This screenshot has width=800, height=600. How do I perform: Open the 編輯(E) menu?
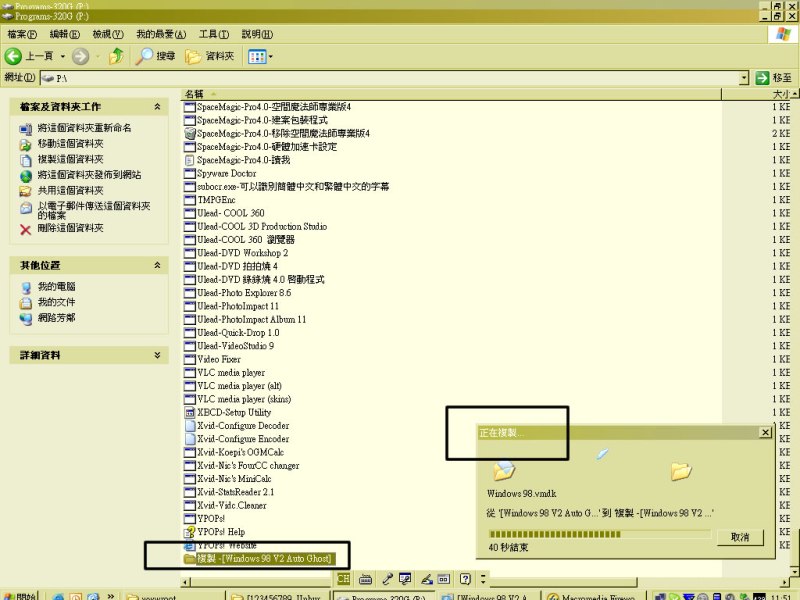tap(65, 34)
